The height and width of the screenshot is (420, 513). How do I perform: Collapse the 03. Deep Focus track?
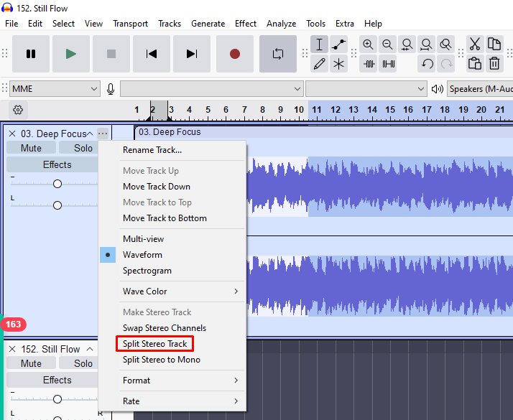coord(90,134)
